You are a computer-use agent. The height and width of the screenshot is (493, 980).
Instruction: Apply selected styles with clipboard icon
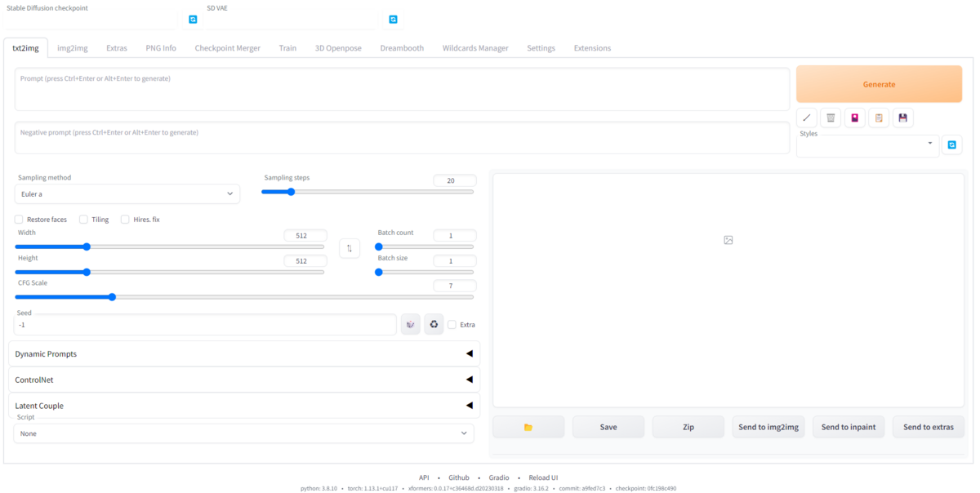point(879,118)
